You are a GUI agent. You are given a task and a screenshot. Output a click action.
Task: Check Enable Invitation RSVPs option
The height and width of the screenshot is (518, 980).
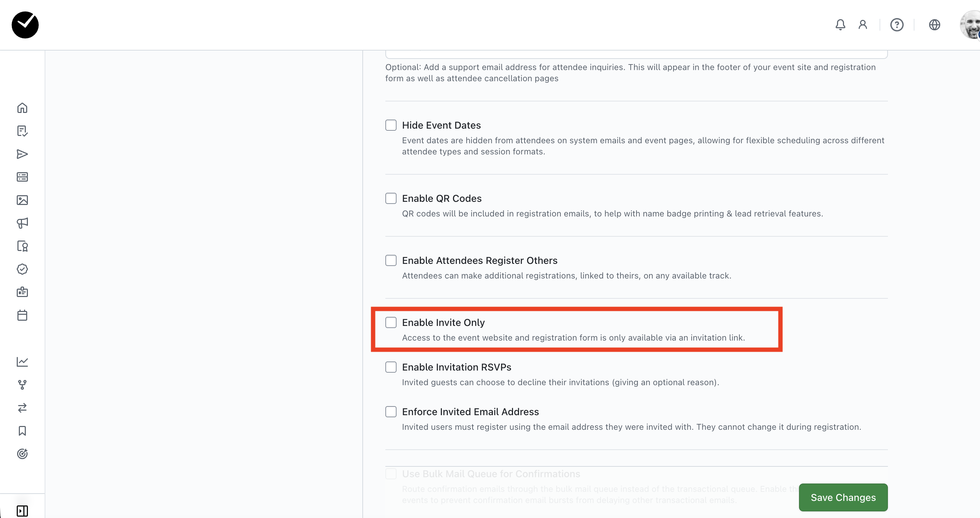pyautogui.click(x=391, y=367)
